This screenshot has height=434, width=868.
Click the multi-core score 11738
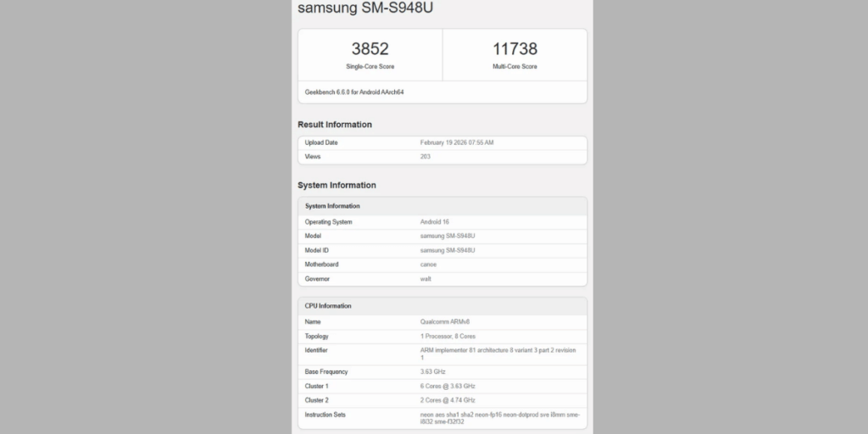(x=515, y=48)
